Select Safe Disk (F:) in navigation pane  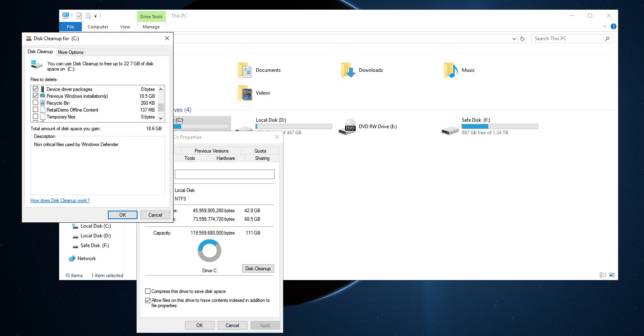pyautogui.click(x=95, y=246)
